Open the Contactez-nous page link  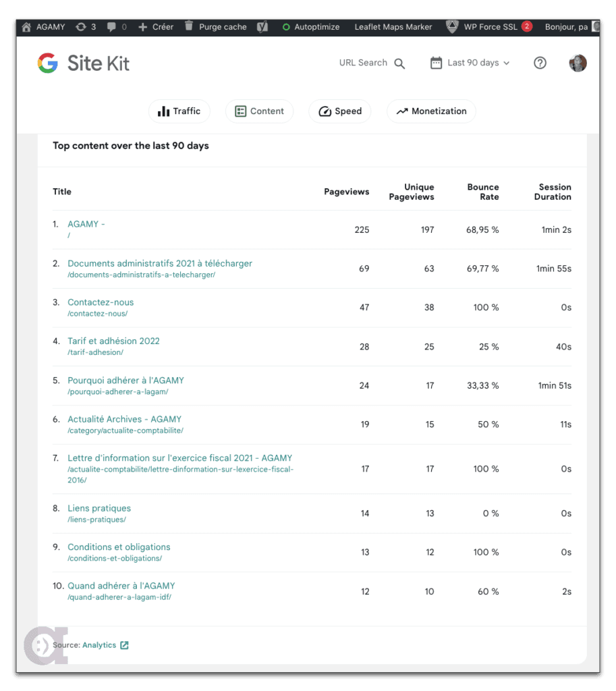101,302
